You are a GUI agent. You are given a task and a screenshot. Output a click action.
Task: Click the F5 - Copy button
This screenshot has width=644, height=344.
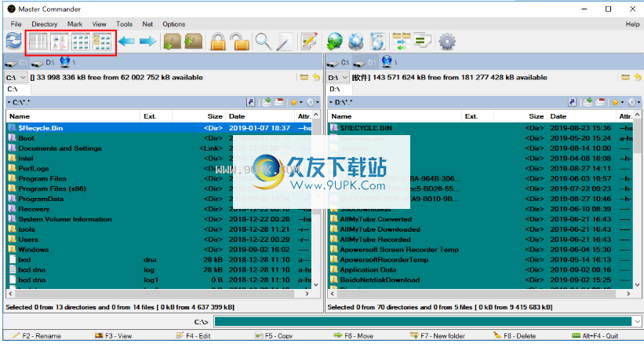pyautogui.click(x=273, y=336)
